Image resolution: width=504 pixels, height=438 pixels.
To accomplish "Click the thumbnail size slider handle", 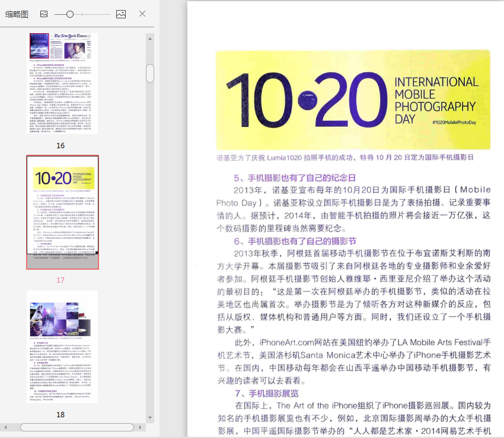I will [70, 14].
